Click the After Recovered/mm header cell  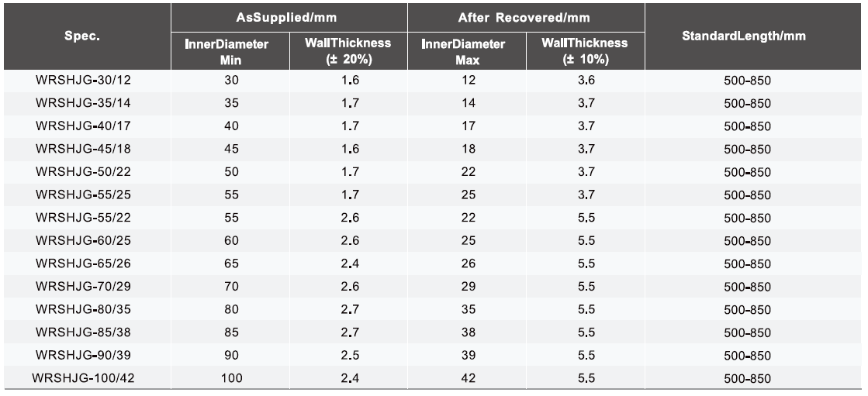[526, 16]
